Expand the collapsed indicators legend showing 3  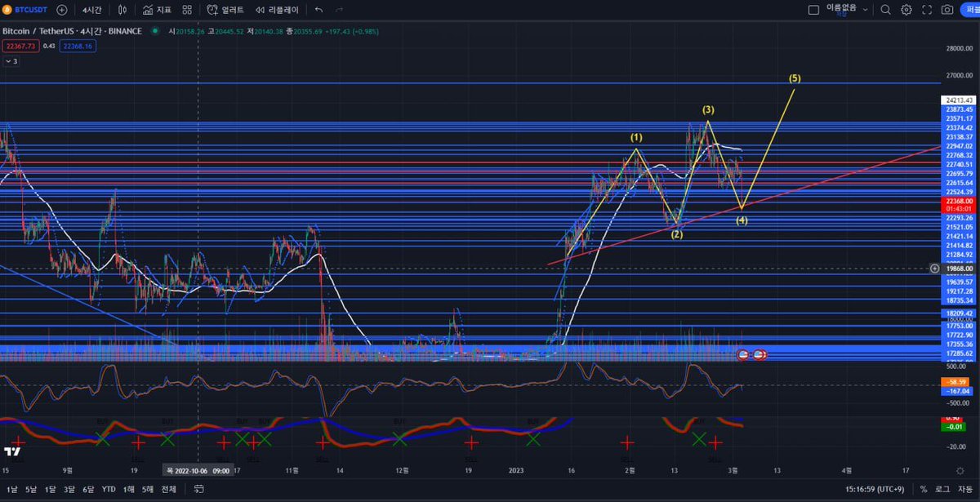tap(10, 61)
